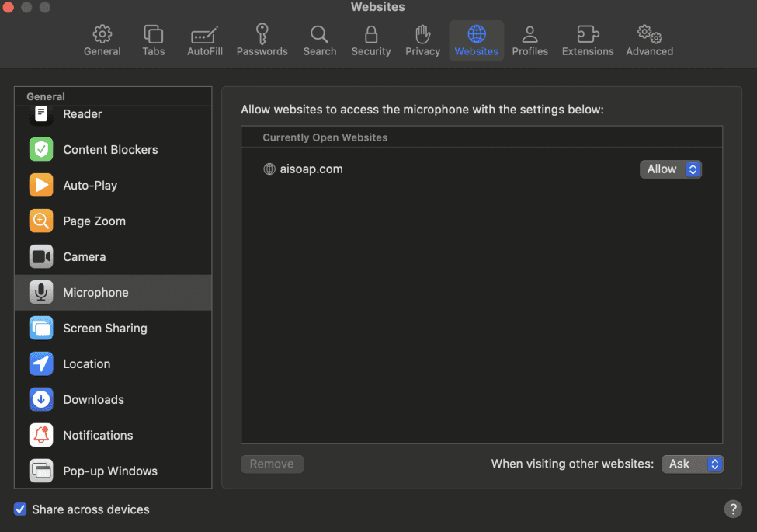
Task: Select the Notifications label in the sidebar
Action: (98, 436)
